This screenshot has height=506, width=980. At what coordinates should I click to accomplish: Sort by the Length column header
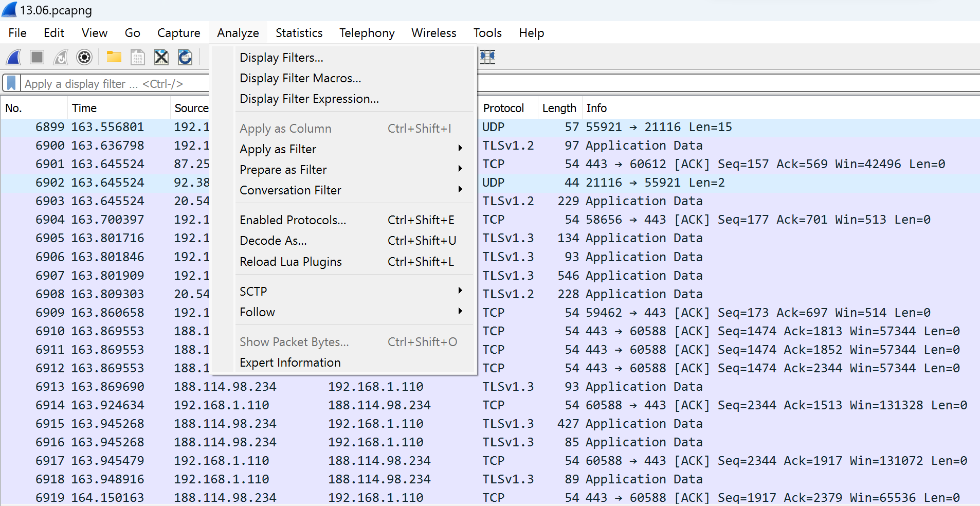560,108
